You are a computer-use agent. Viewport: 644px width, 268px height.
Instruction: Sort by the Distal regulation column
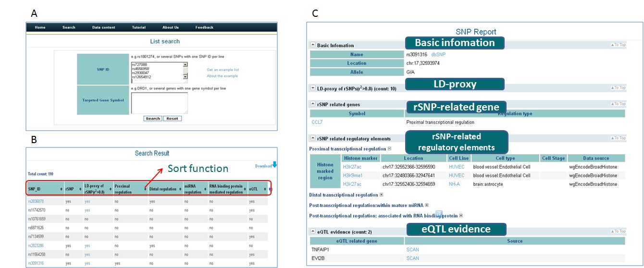180,190
